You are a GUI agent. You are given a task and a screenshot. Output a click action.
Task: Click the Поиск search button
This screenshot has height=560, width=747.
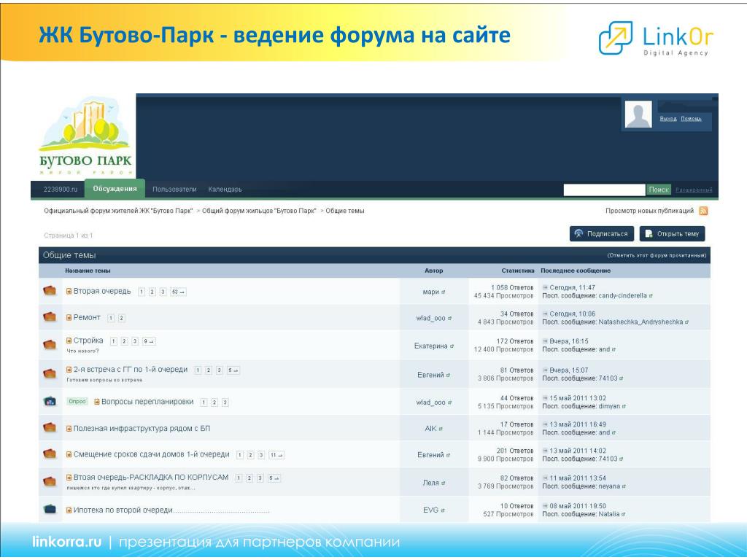pos(659,190)
